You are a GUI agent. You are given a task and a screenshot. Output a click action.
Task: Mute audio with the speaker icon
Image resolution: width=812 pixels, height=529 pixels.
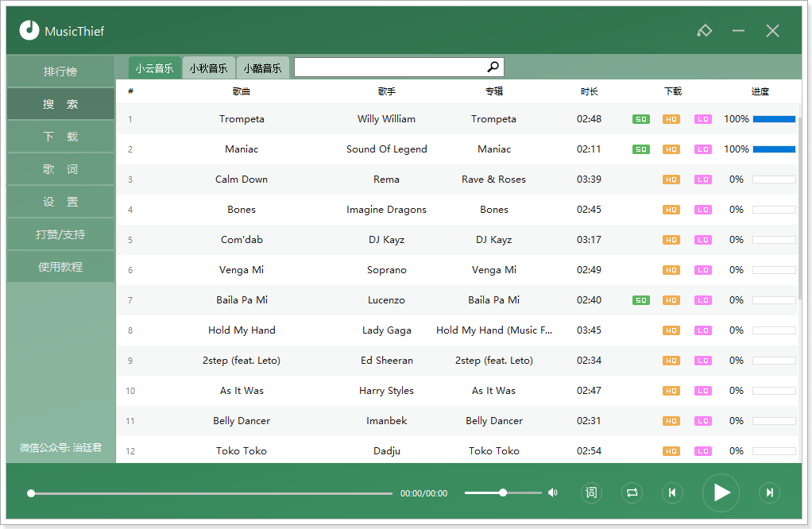tap(553, 492)
